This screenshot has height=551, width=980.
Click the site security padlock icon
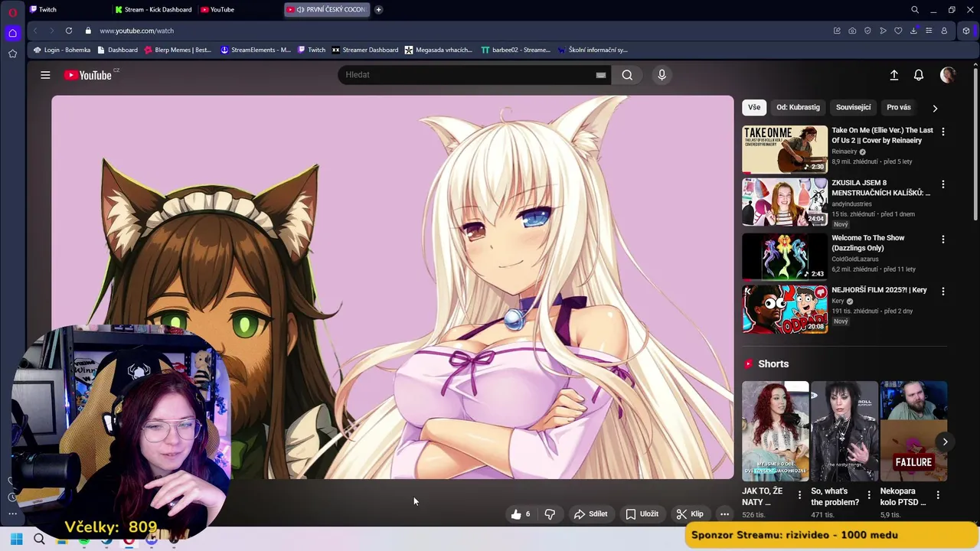tap(88, 31)
